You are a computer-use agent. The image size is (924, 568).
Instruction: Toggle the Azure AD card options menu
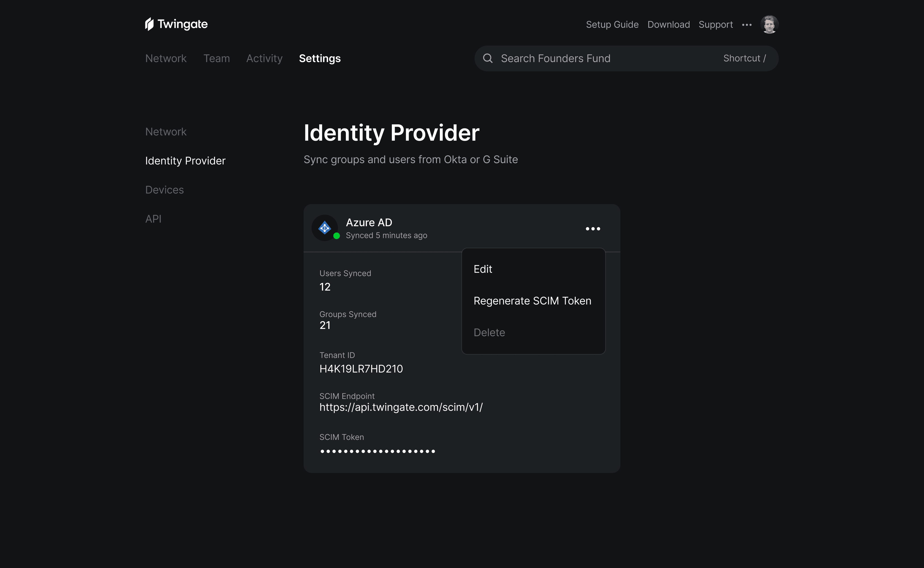(x=593, y=229)
